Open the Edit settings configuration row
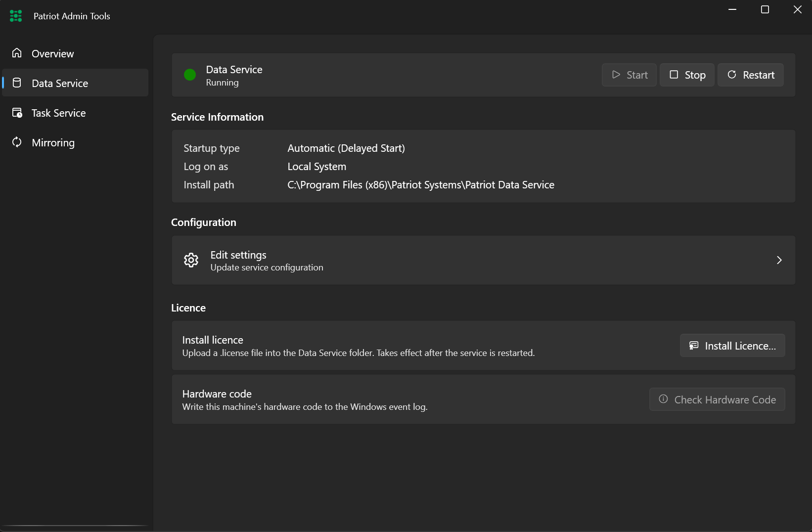 point(483,260)
